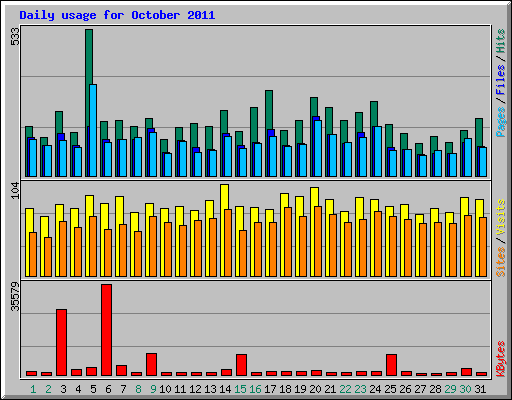This screenshot has height=400, width=512.
Task: Click day 28 on the x-axis
Action: point(435,389)
